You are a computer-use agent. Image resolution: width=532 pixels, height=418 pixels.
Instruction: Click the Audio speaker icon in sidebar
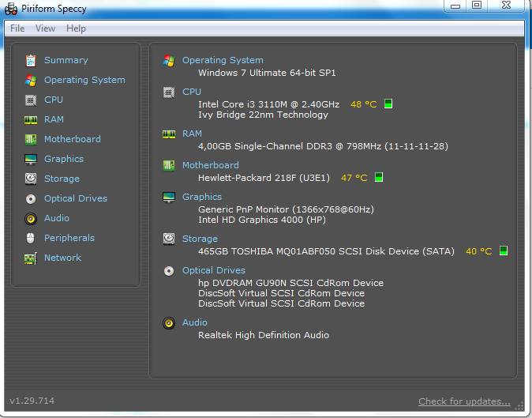coord(31,218)
